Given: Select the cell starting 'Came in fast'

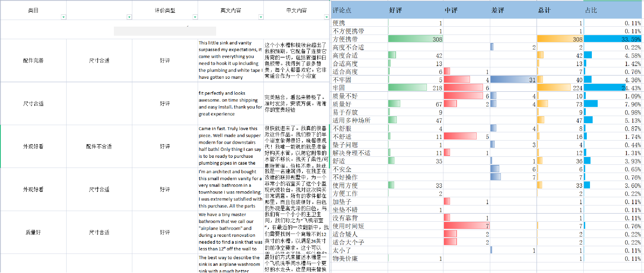Looking at the screenshot, I should [x=231, y=146].
